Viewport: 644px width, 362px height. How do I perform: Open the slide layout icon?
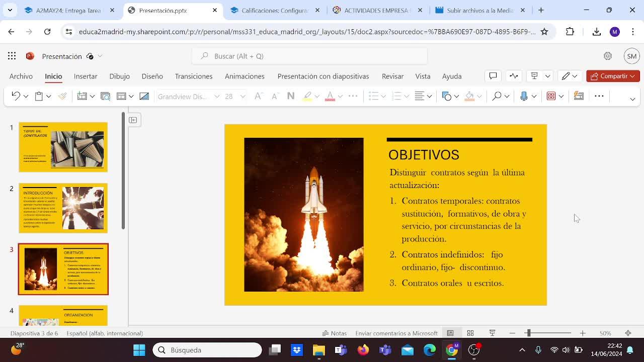[x=121, y=96]
